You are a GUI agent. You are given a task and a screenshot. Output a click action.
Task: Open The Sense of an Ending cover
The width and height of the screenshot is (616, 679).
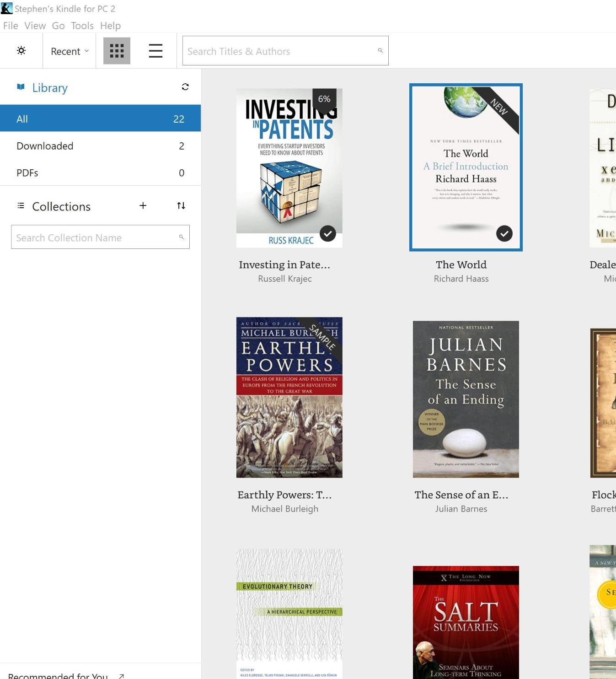click(466, 399)
